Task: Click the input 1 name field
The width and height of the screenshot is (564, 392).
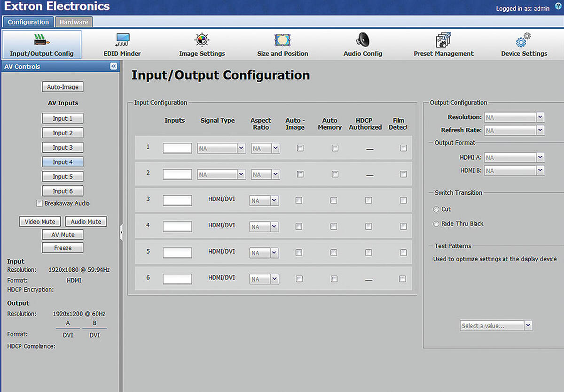Action: pos(177,148)
